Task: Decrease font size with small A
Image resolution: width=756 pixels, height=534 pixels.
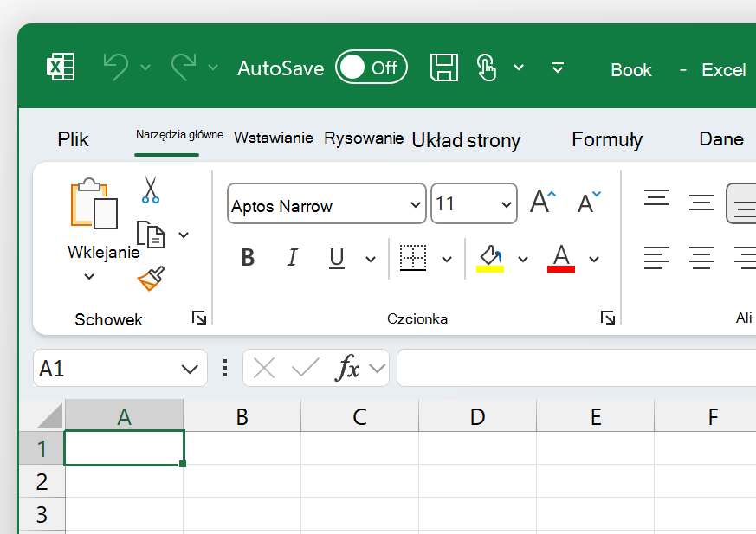Action: pyautogui.click(x=589, y=203)
